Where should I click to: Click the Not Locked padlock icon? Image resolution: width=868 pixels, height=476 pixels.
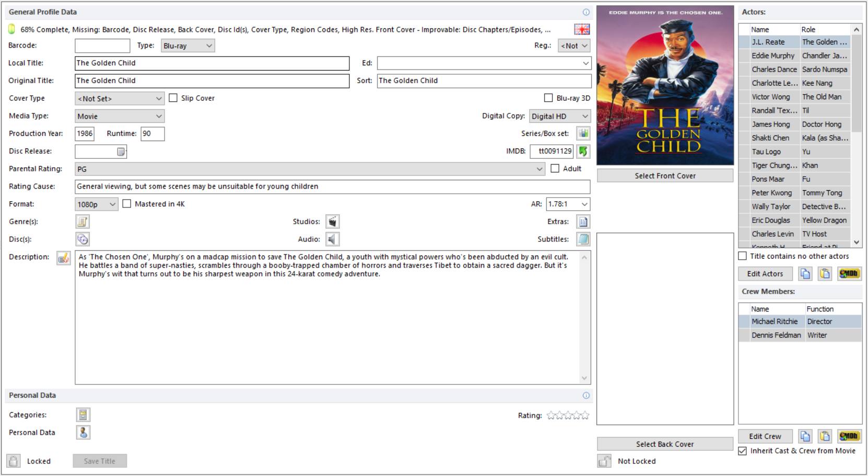tap(604, 461)
